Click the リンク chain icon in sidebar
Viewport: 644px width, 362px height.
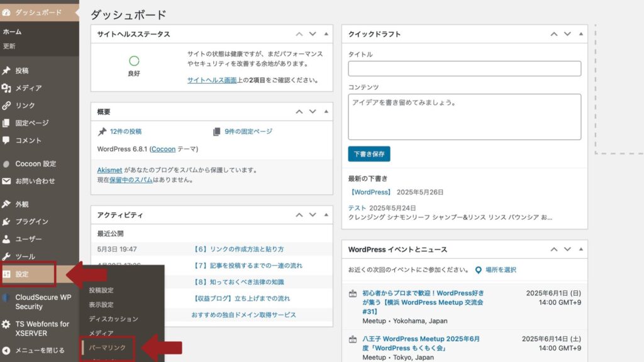[6, 106]
